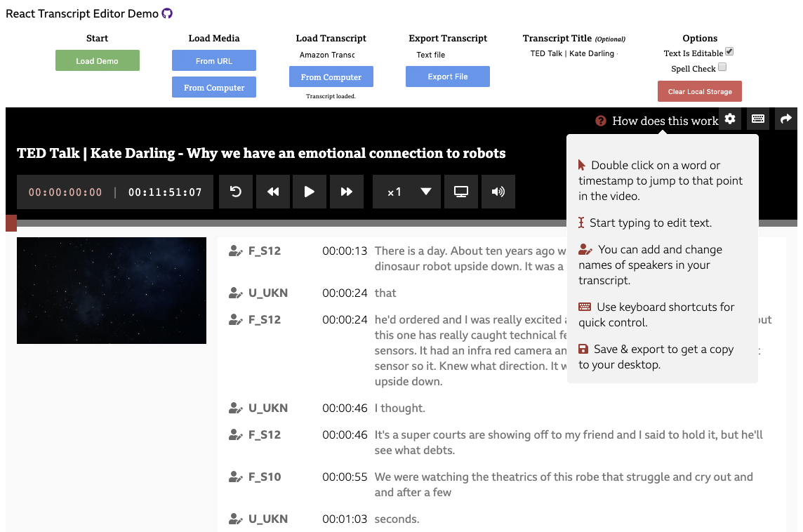Click the text cursor icon in help popup
803x532 pixels.
[580, 222]
